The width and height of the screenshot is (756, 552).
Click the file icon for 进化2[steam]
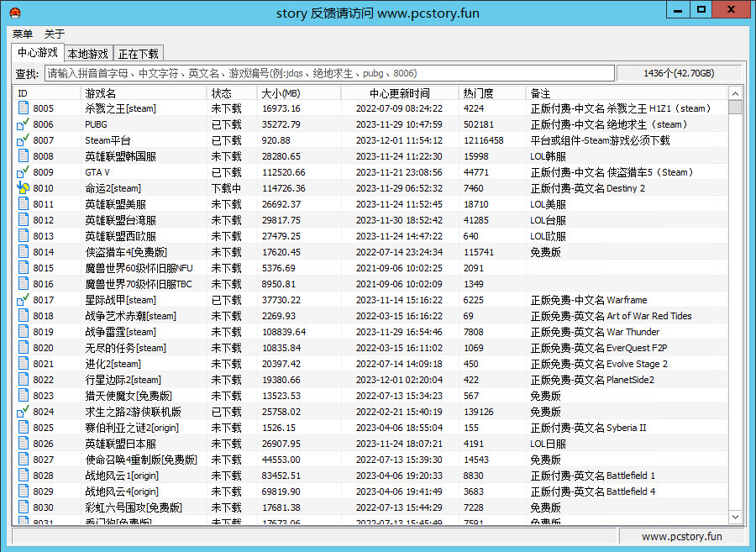(x=24, y=363)
